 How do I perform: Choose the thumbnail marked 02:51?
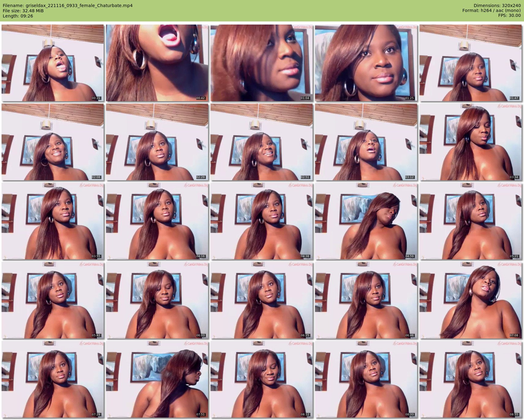(x=262, y=142)
